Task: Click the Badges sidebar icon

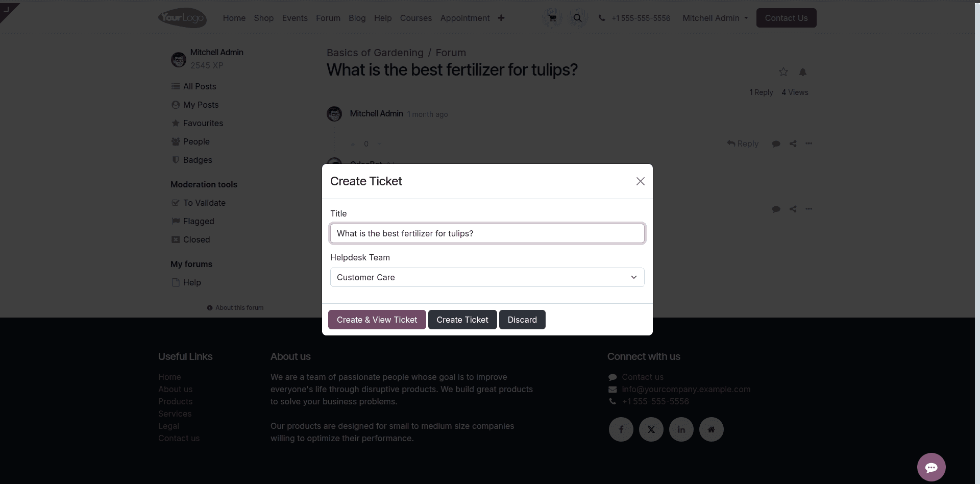Action: (175, 160)
